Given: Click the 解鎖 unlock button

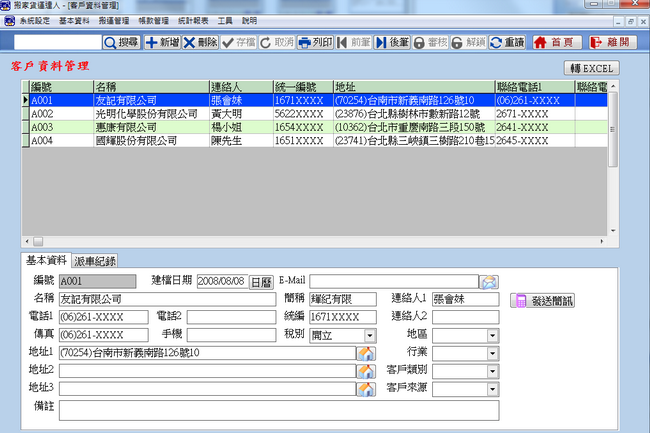Looking at the screenshot, I should pyautogui.click(x=469, y=42).
